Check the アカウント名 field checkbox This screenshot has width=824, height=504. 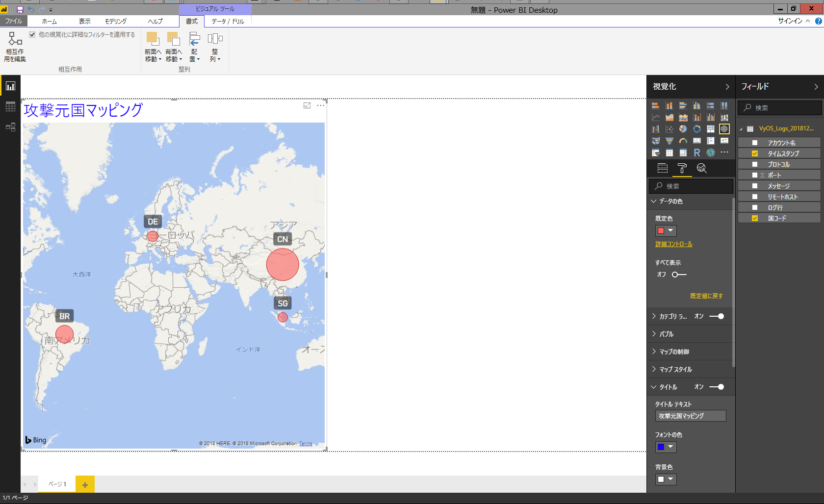coord(755,143)
